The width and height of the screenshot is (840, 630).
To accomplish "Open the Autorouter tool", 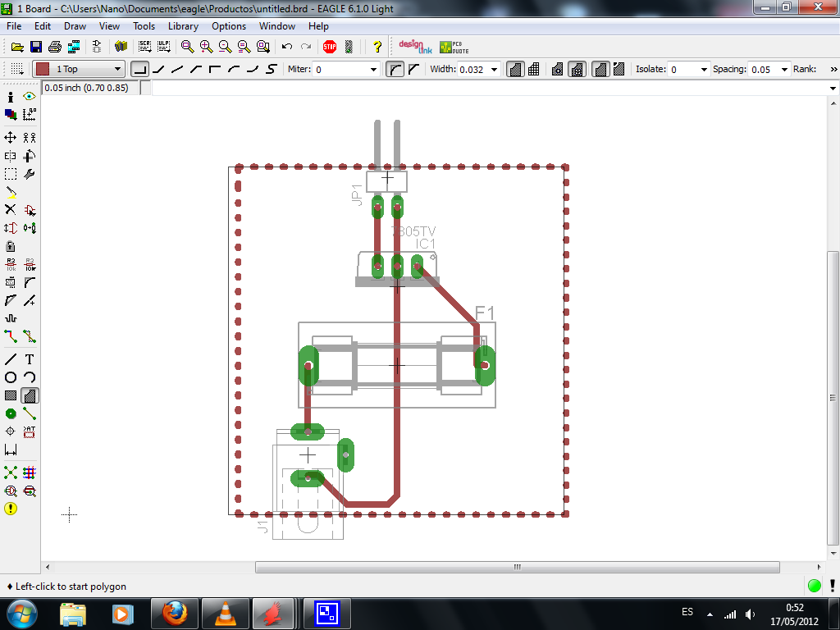I will [x=30, y=472].
